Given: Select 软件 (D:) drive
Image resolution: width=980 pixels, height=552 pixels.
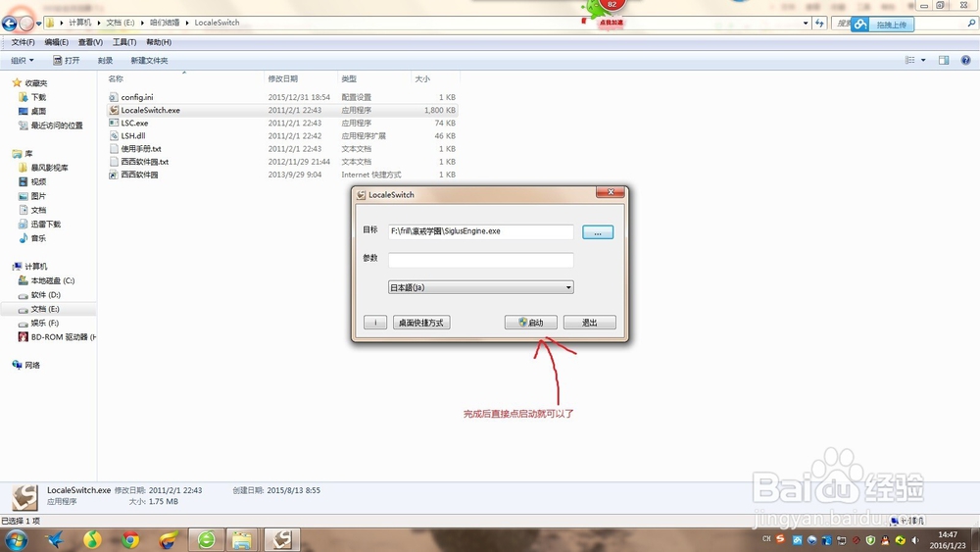Looking at the screenshot, I should (46, 295).
